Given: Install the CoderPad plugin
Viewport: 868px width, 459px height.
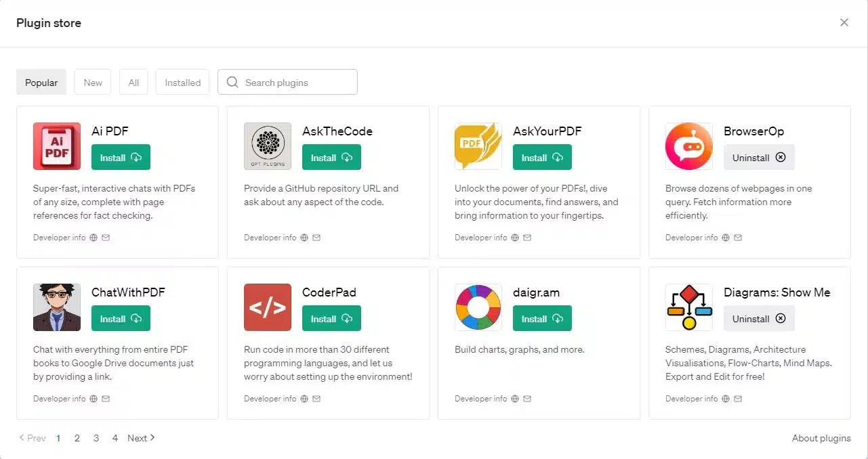Looking at the screenshot, I should pyautogui.click(x=331, y=318).
